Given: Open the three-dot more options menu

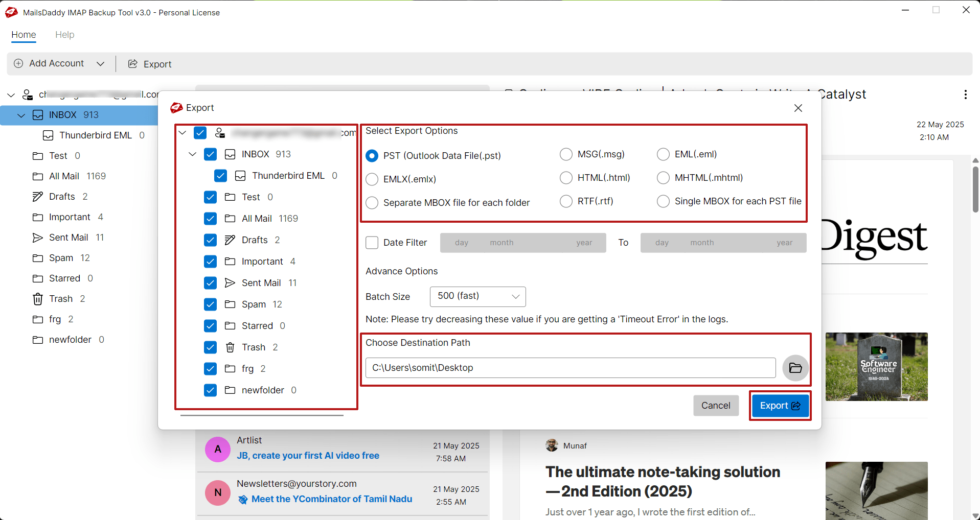Looking at the screenshot, I should (x=965, y=94).
